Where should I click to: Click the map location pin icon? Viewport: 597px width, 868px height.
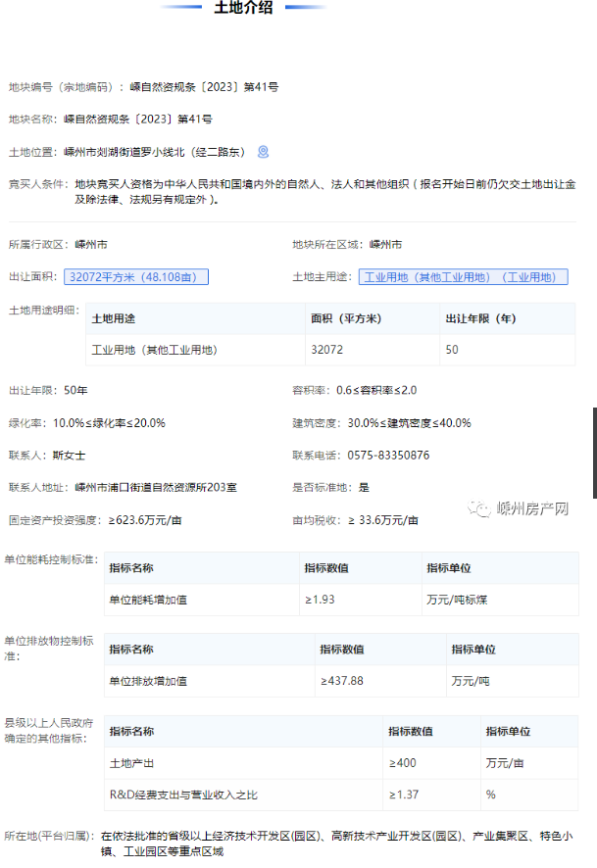(263, 152)
